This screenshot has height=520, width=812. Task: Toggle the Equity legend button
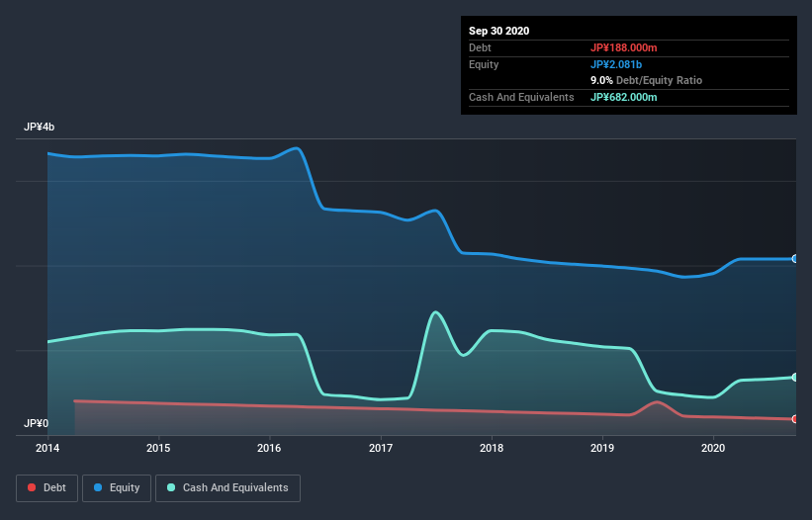coord(117,488)
